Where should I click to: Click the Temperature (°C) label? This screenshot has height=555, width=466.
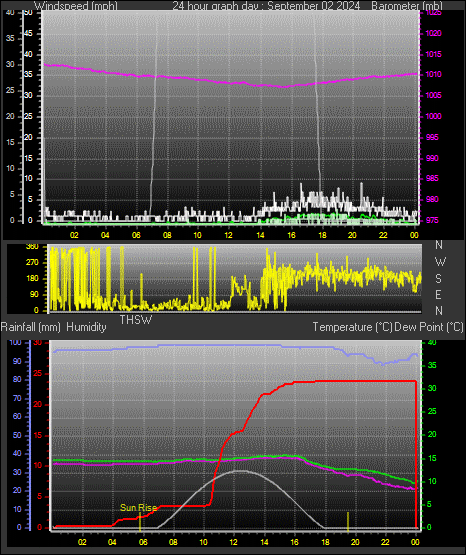coord(352,327)
